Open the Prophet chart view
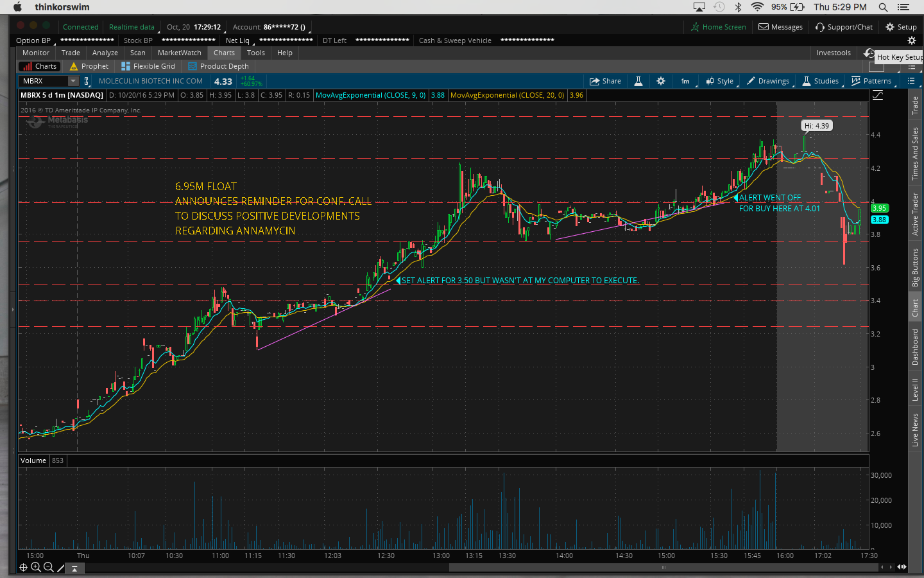 [89, 66]
